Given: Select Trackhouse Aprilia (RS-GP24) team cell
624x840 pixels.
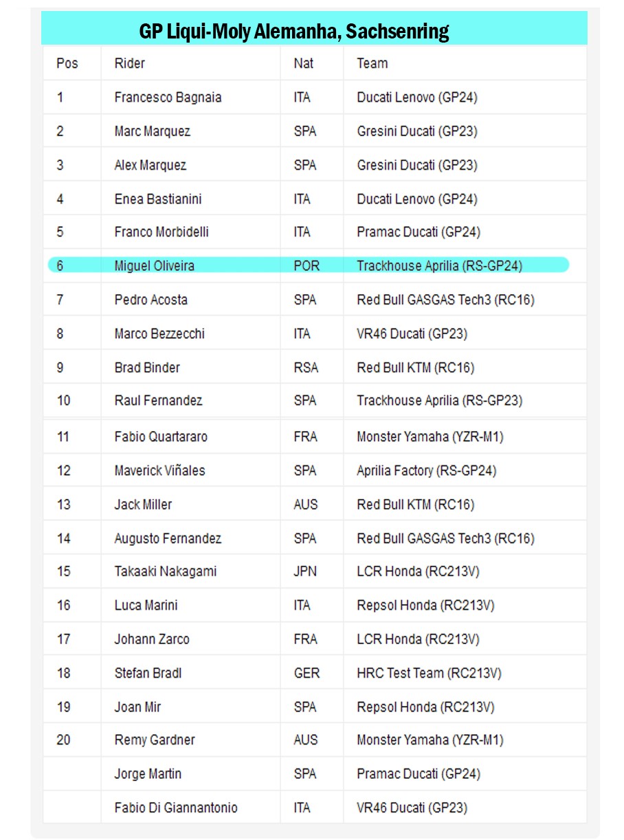Looking at the screenshot, I should [x=439, y=265].
